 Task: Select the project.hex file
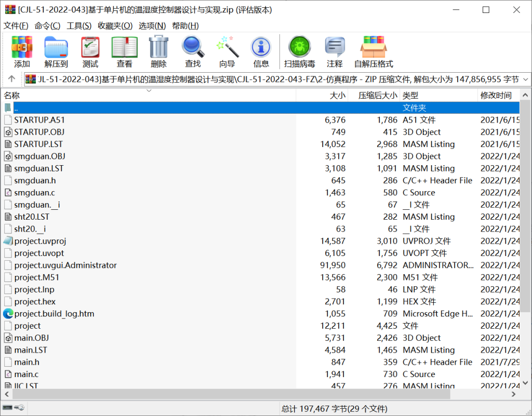[x=35, y=302]
